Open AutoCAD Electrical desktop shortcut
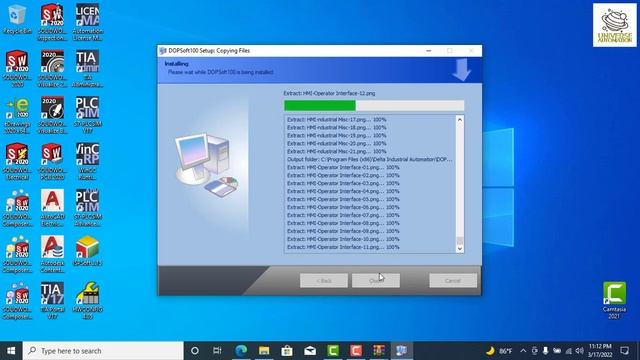 coord(52,208)
